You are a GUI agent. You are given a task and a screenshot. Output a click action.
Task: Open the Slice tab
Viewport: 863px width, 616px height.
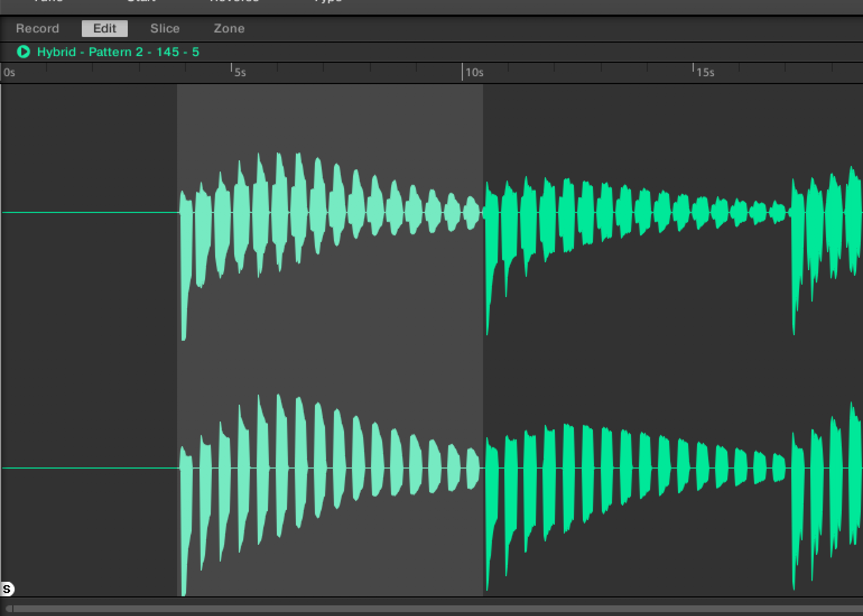pos(165,29)
